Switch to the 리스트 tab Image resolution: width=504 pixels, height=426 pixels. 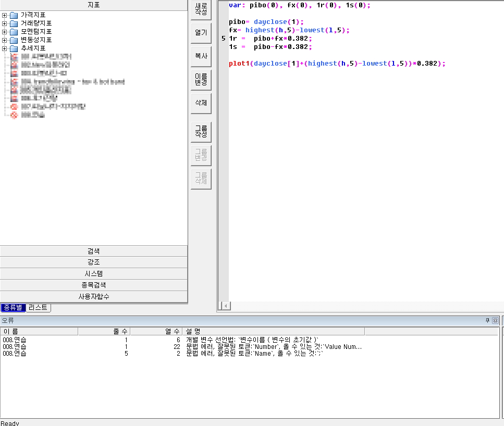tap(39, 308)
